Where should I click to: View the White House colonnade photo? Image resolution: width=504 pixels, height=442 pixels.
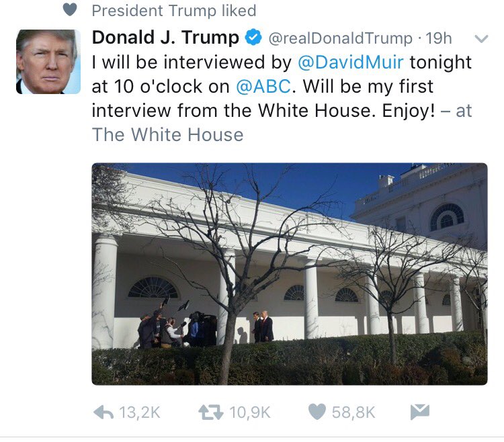pos(289,274)
